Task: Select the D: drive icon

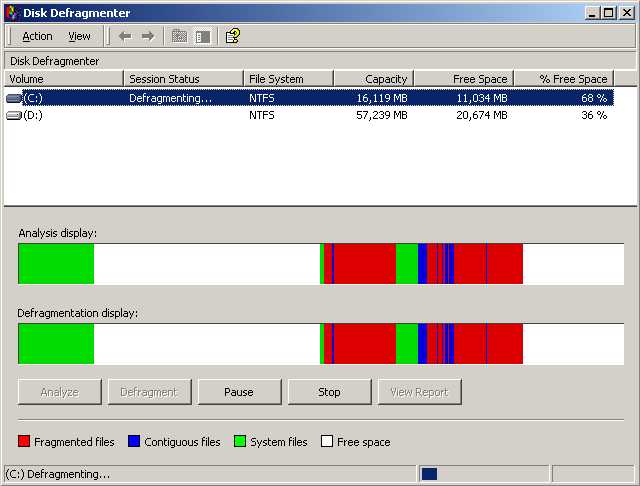Action: coord(14,115)
